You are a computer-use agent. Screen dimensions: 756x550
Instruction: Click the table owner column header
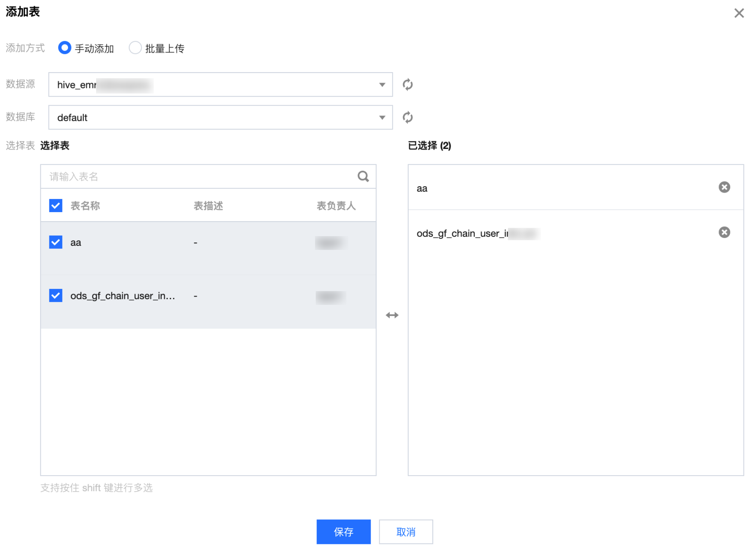point(336,206)
